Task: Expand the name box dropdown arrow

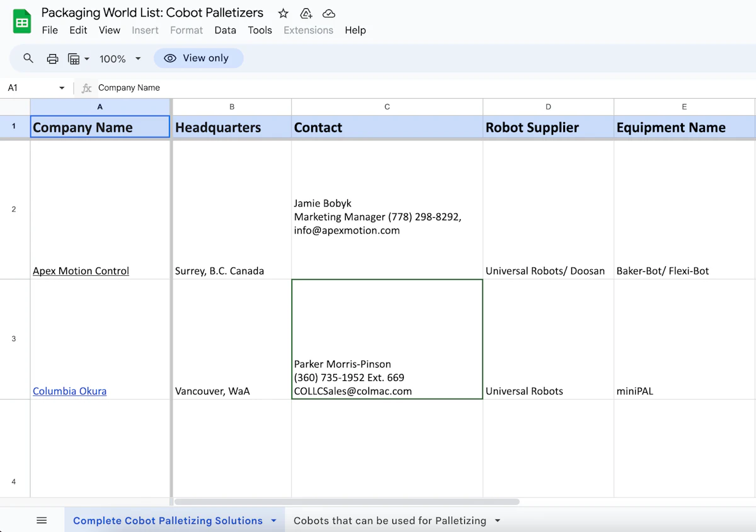Action: pos(62,88)
